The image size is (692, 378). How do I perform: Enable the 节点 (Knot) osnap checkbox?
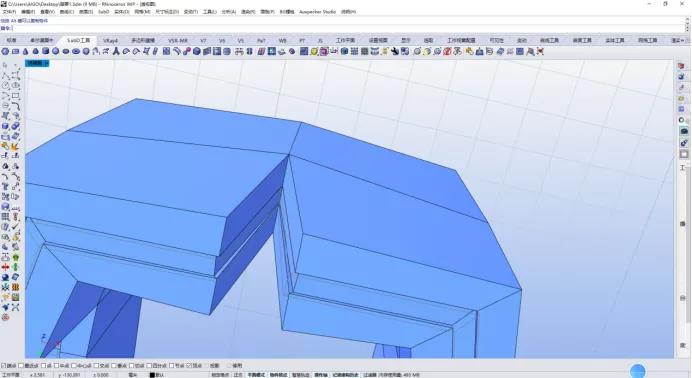(172, 366)
